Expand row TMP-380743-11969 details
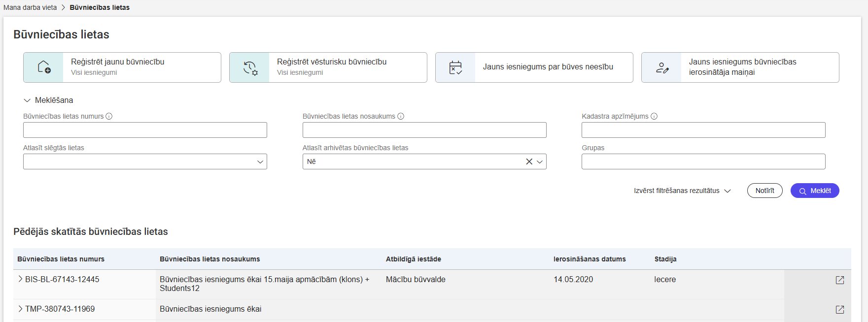This screenshot has width=868, height=322. point(20,309)
